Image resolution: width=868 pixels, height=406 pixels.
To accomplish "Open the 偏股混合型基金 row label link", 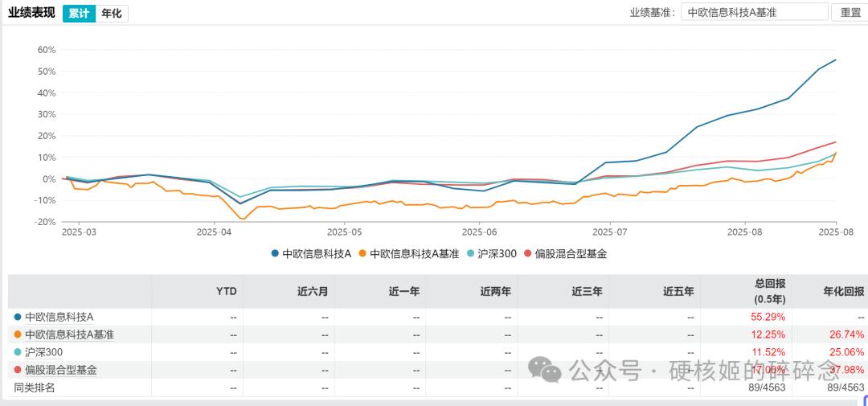I will click(x=61, y=370).
